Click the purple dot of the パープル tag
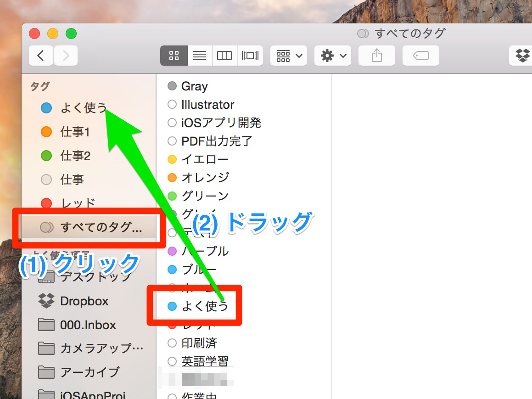 pyautogui.click(x=172, y=251)
